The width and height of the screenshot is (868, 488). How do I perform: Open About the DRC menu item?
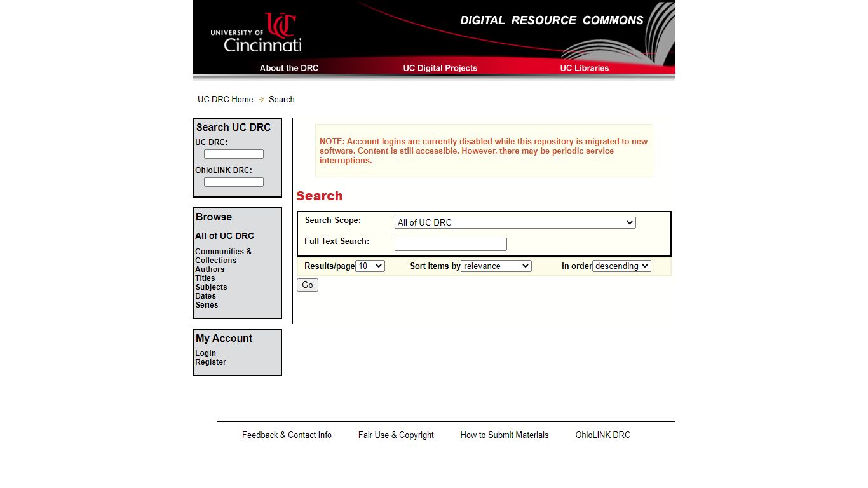[289, 68]
